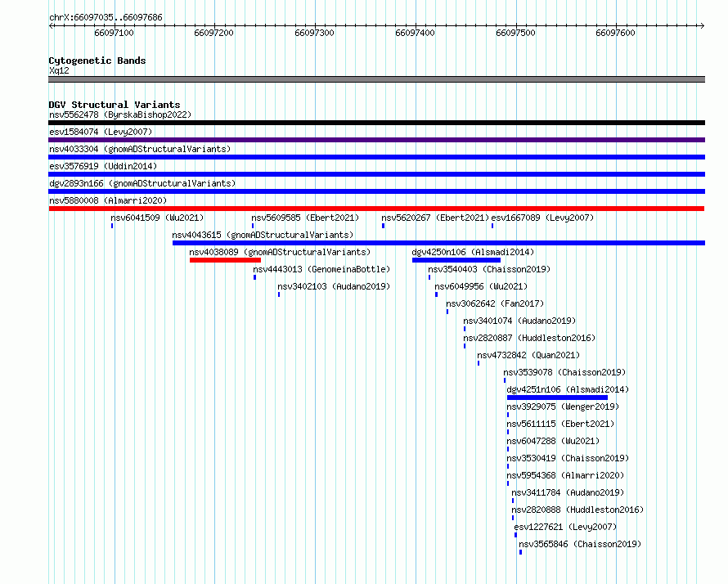
Task: Select nsv5620267 (Ebert2021) variant label
Action: click(435, 218)
